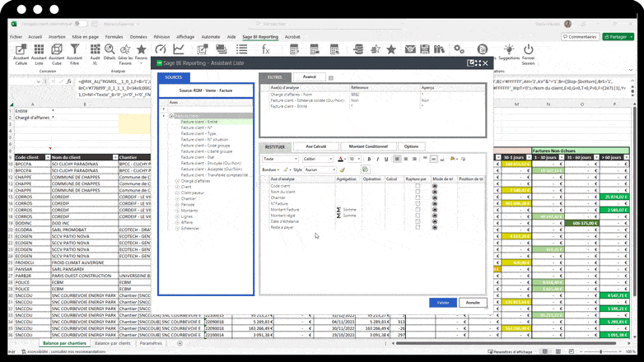
Task: Select Facture client - Type in the axes tree
Action: click(x=198, y=134)
